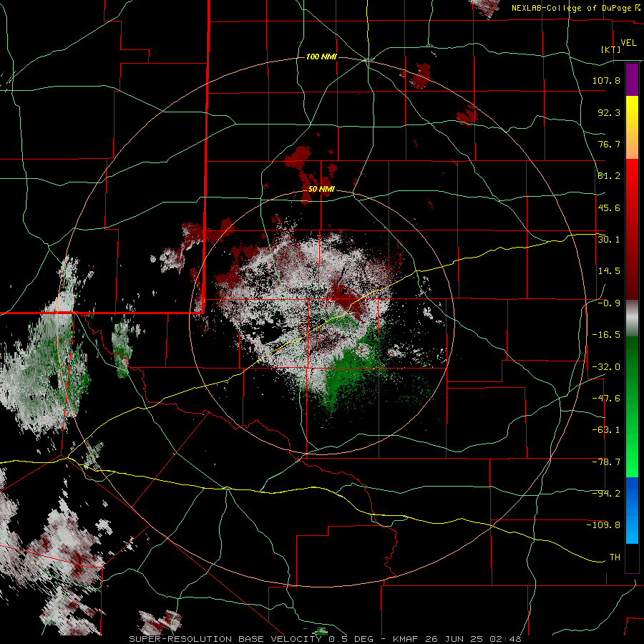Select the 30.1 velocity scale value
The width and height of the screenshot is (644, 644).
tap(609, 240)
